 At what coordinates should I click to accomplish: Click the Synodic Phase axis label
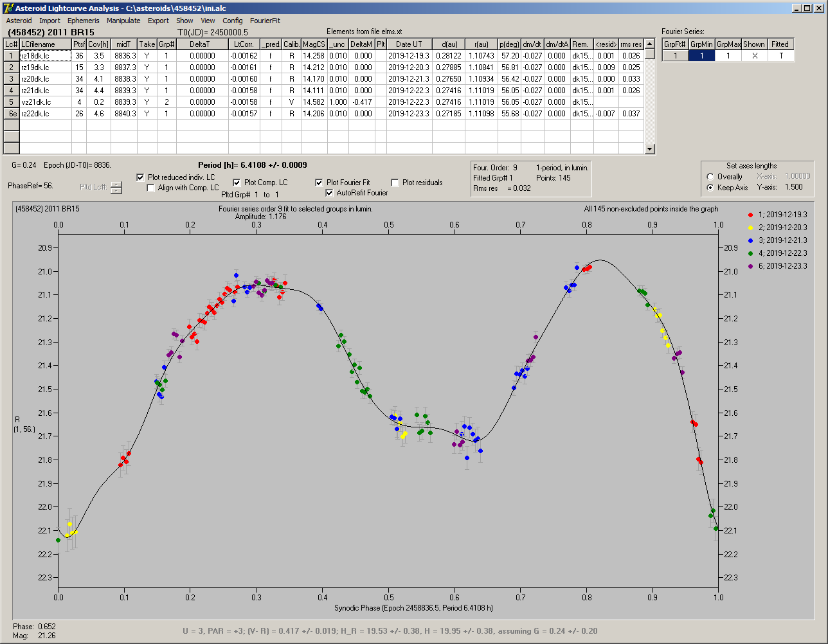413,608
